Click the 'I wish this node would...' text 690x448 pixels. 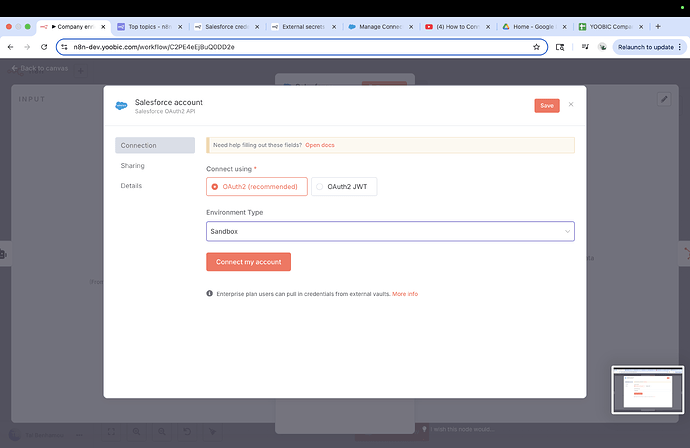coord(462,429)
